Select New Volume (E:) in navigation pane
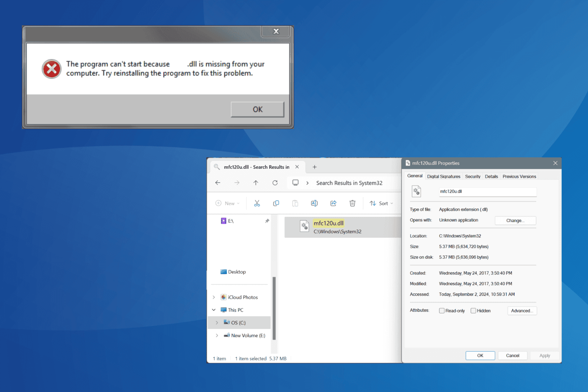588x392 pixels. tap(244, 335)
